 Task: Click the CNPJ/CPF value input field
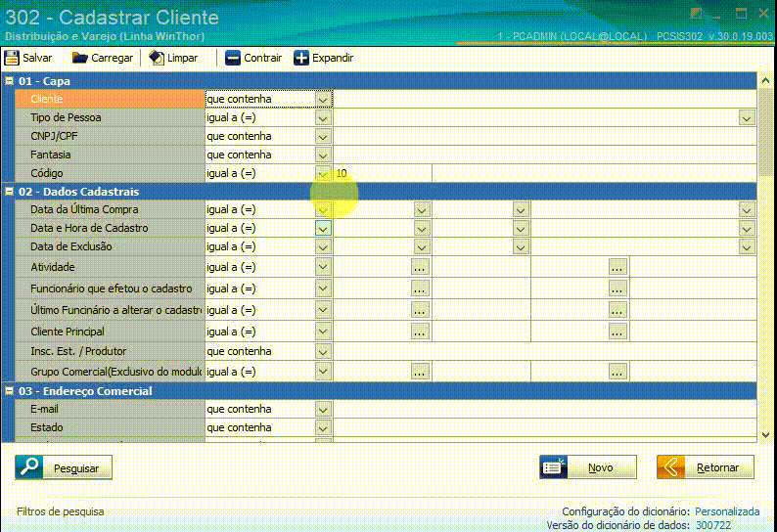(x=545, y=136)
